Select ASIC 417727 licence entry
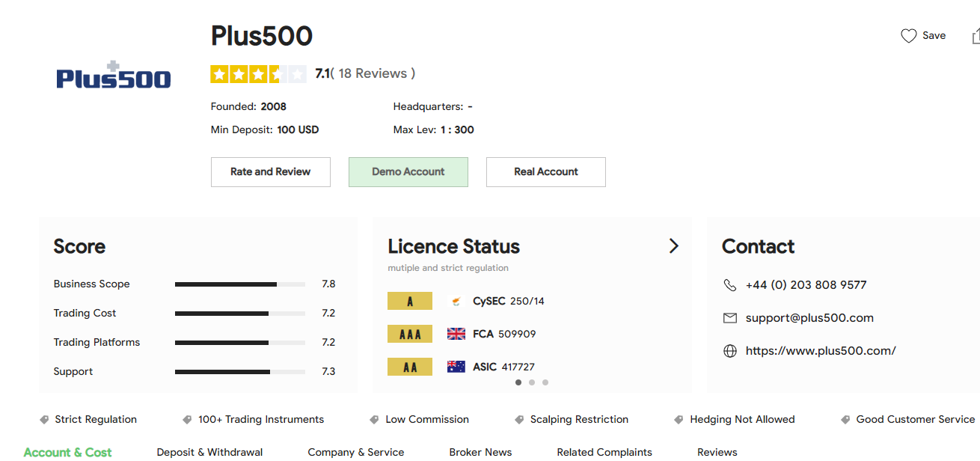Viewport: 980px width, 461px height. (503, 367)
